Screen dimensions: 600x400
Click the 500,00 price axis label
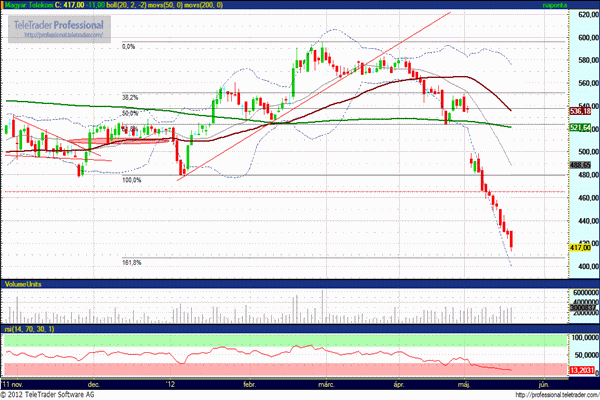(589, 152)
